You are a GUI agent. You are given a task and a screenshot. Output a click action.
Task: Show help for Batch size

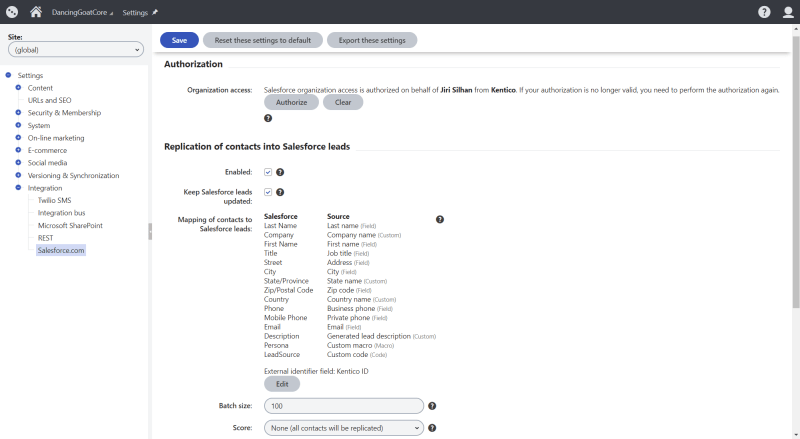click(432, 406)
